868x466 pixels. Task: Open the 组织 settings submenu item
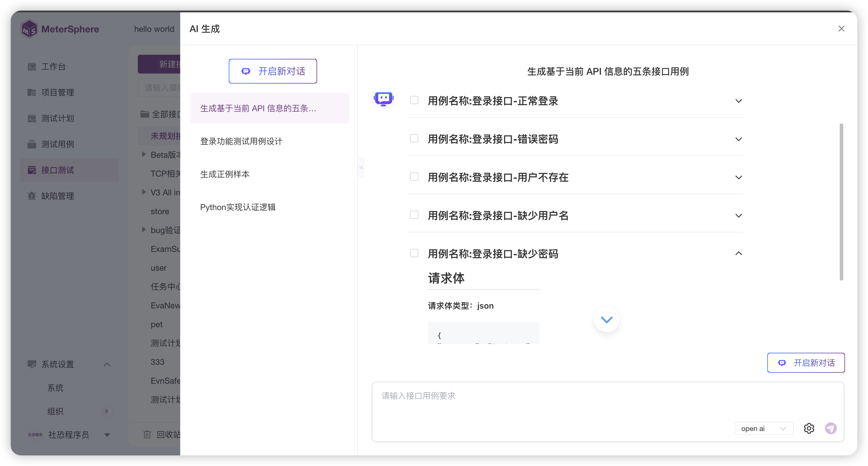tap(55, 411)
